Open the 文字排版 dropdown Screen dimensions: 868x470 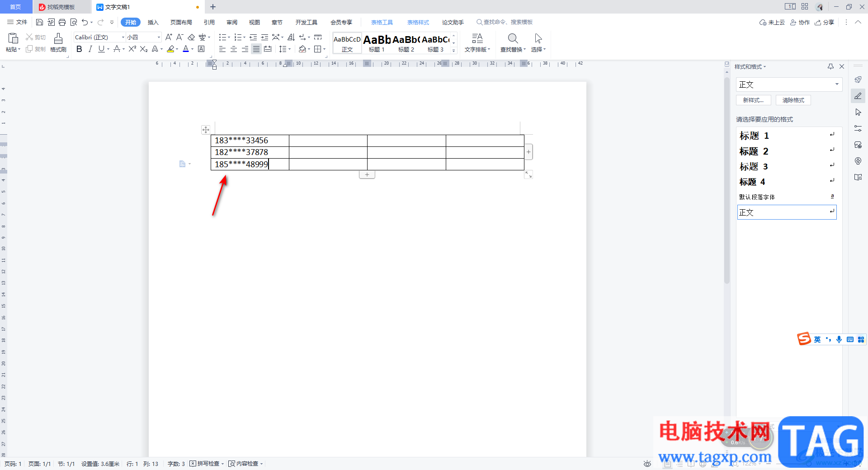click(477, 49)
